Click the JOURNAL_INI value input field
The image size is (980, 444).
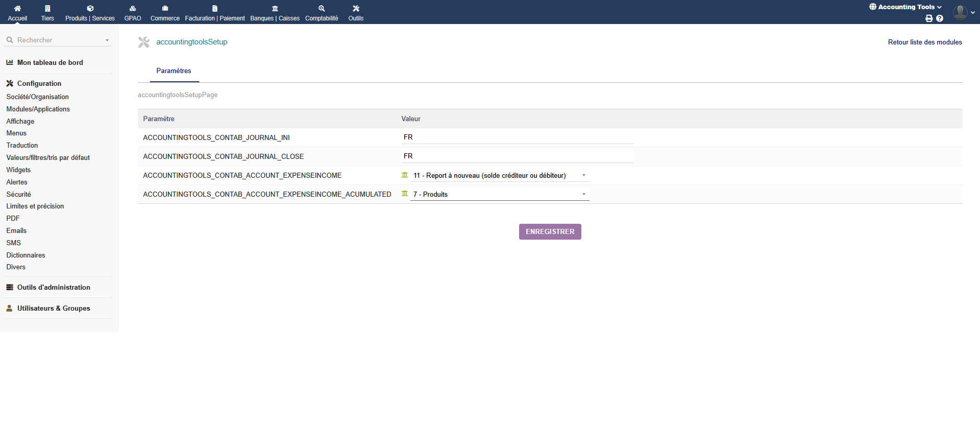517,137
